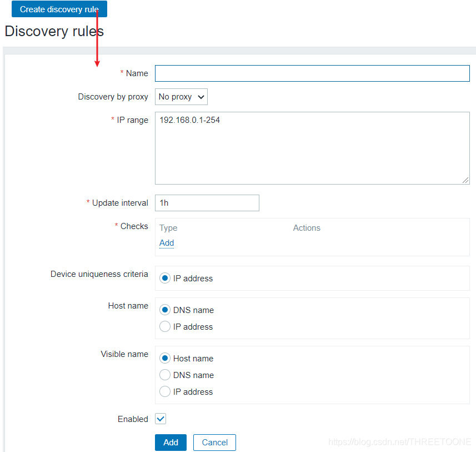476x452 pixels.
Task: Select Host name for Visible name
Action: [x=165, y=358]
